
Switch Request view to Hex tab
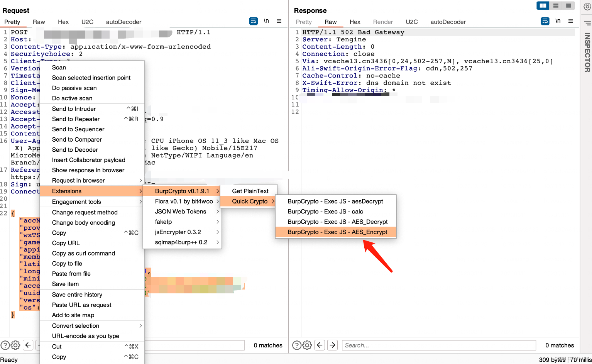(x=63, y=22)
